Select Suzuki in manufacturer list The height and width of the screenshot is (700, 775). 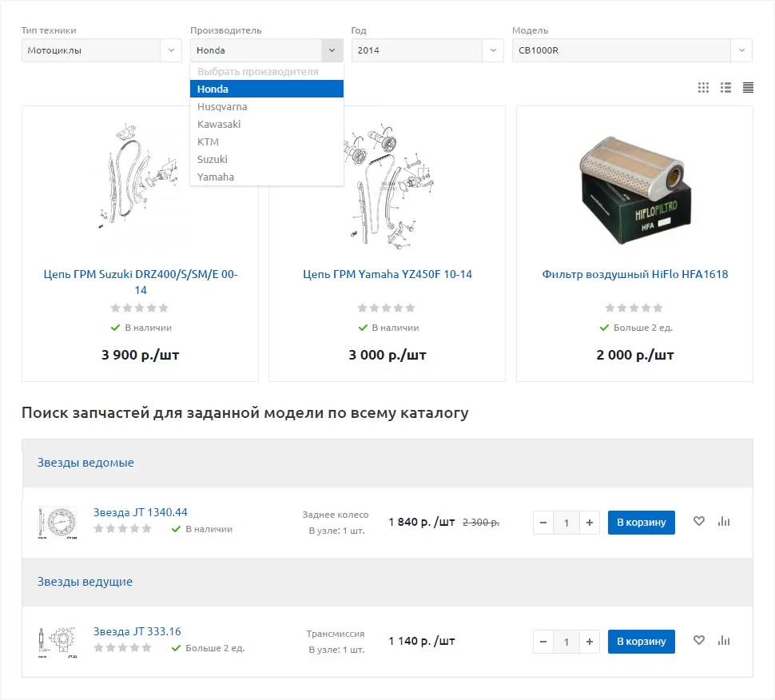(267, 159)
